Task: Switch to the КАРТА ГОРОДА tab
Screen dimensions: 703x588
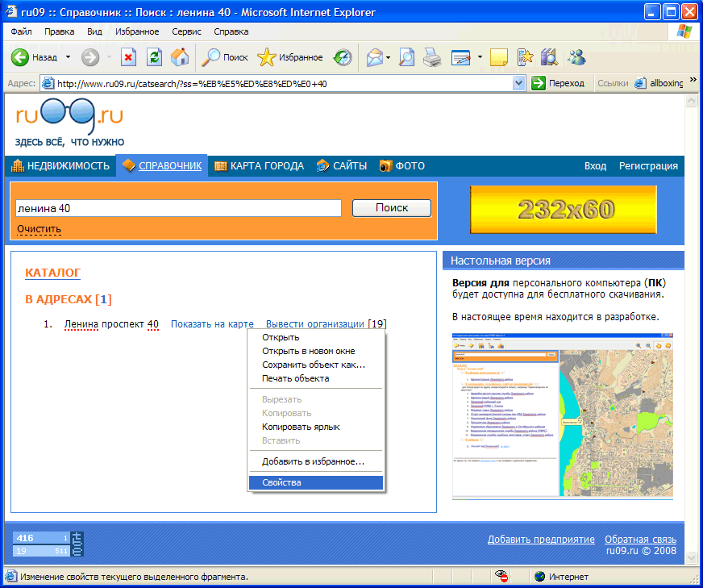Action: tap(259, 166)
